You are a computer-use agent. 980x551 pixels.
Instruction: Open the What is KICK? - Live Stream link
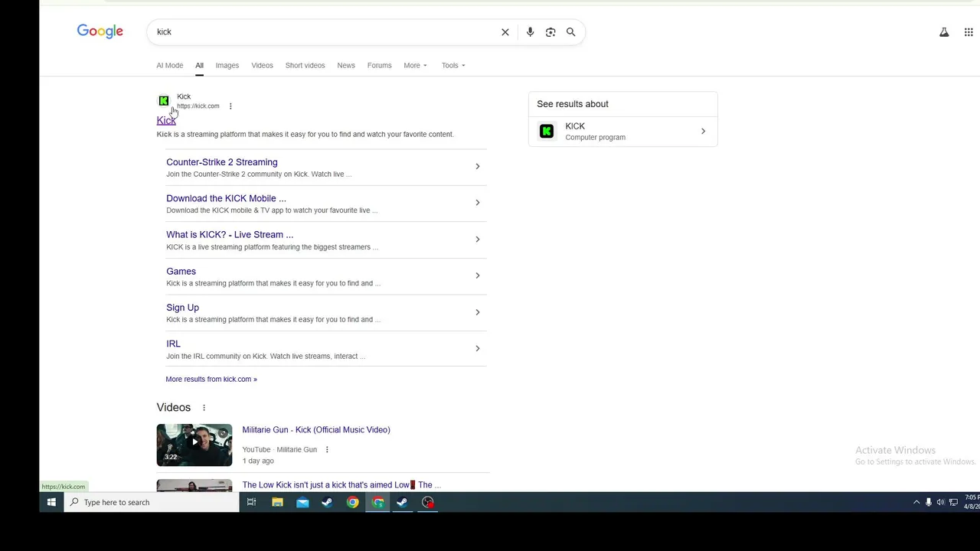click(230, 235)
